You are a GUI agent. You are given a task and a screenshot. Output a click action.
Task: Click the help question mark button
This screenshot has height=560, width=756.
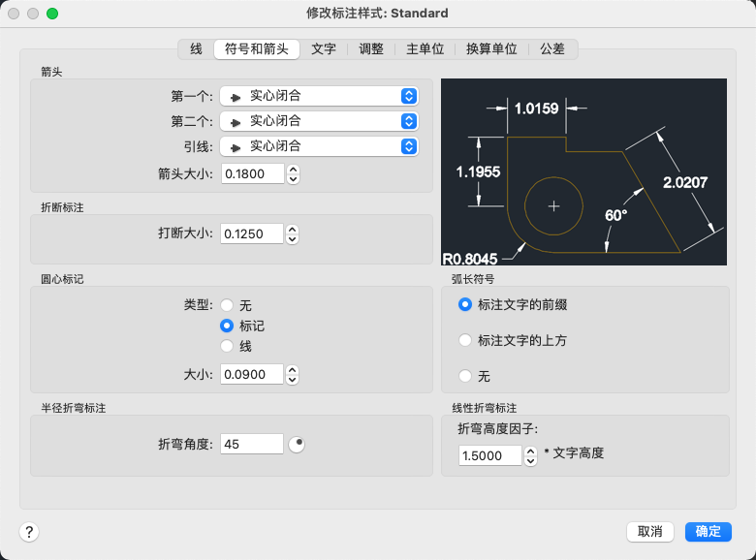click(29, 532)
